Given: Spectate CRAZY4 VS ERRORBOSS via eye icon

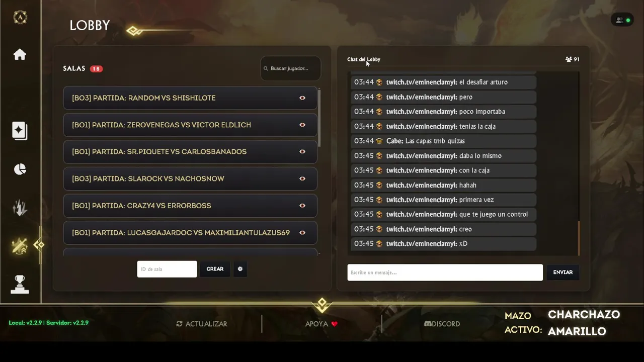Looking at the screenshot, I should click(302, 206).
